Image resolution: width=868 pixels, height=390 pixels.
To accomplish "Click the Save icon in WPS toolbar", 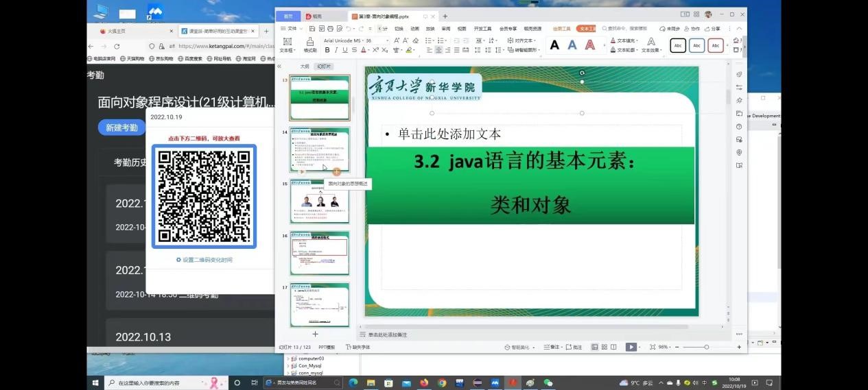I will [x=312, y=29].
